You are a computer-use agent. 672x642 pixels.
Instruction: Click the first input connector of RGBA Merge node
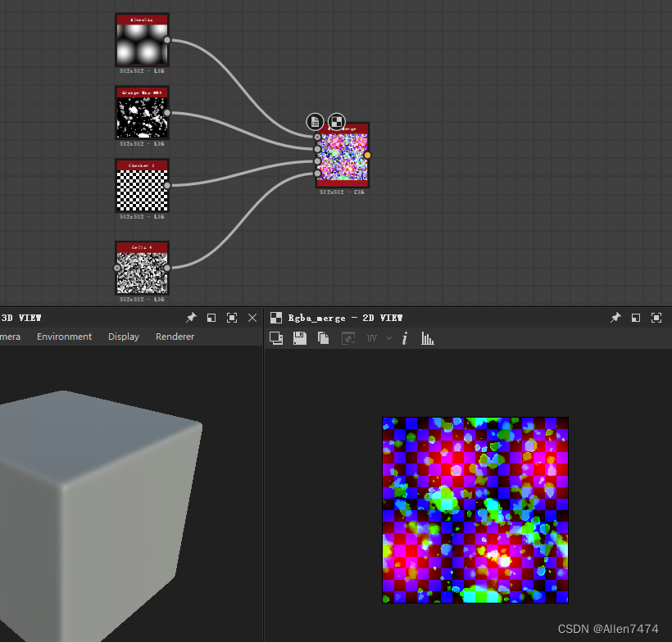[x=317, y=137]
